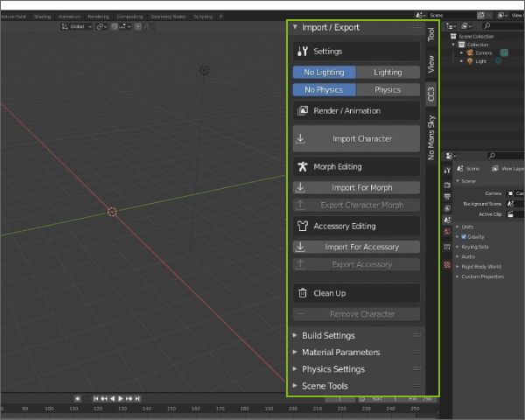Click the Import For Morph download icon
This screenshot has height=420, width=525.
[x=300, y=187]
